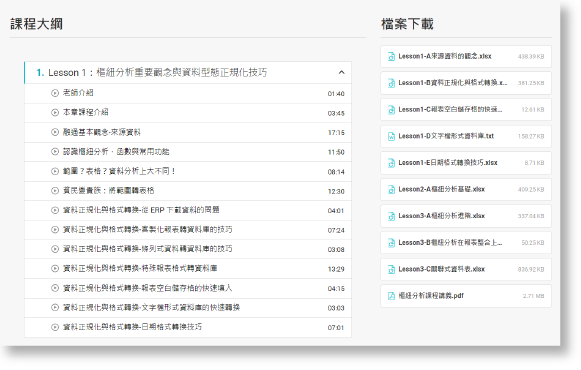Click file icon of Lesson1-A xlsx download
581x370 pixels.
click(391, 57)
